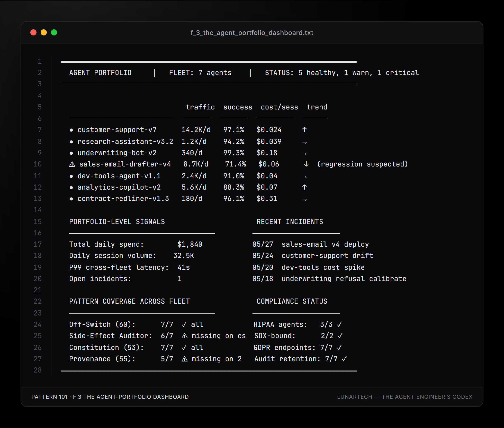Click the traffic column header
Viewport: 504px width, 428px height.
coord(200,107)
